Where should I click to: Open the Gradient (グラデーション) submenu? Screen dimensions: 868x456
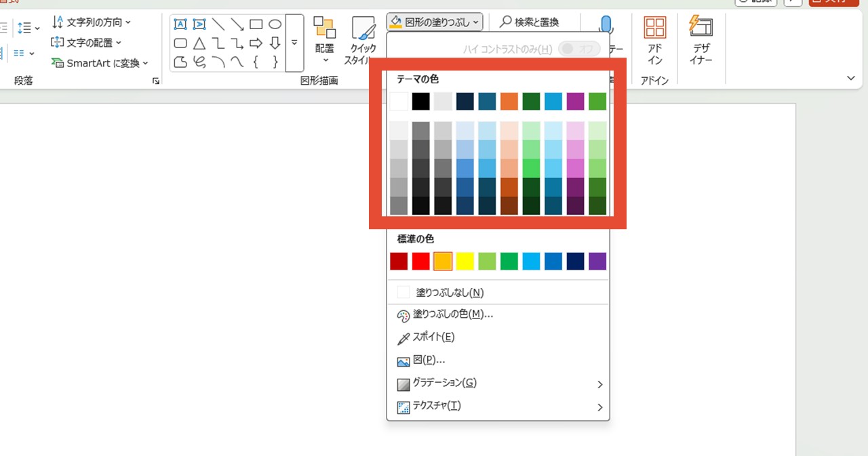point(498,384)
